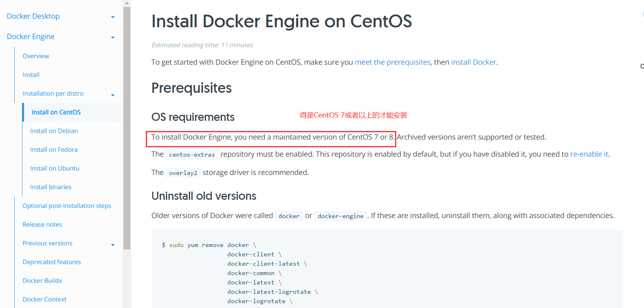This screenshot has height=308, width=644.
Task: Open Install on Ubuntu page
Action: (55, 168)
